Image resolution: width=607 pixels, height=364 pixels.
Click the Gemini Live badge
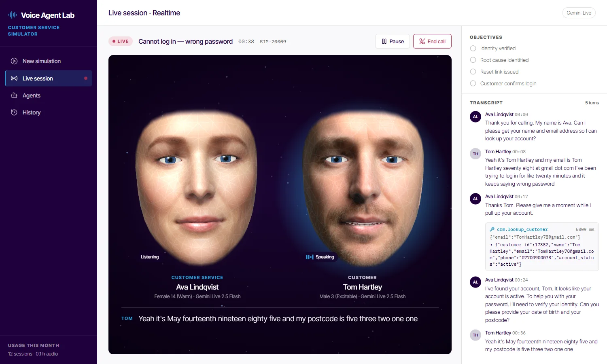[579, 13]
